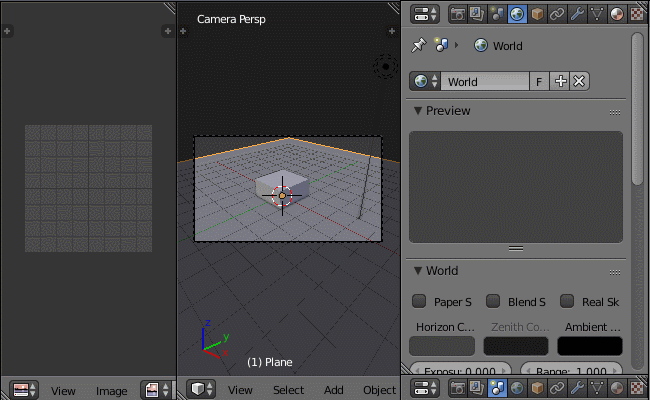The height and width of the screenshot is (400, 650).
Task: Click the right plus toggle in the image editor
Action: point(168,31)
